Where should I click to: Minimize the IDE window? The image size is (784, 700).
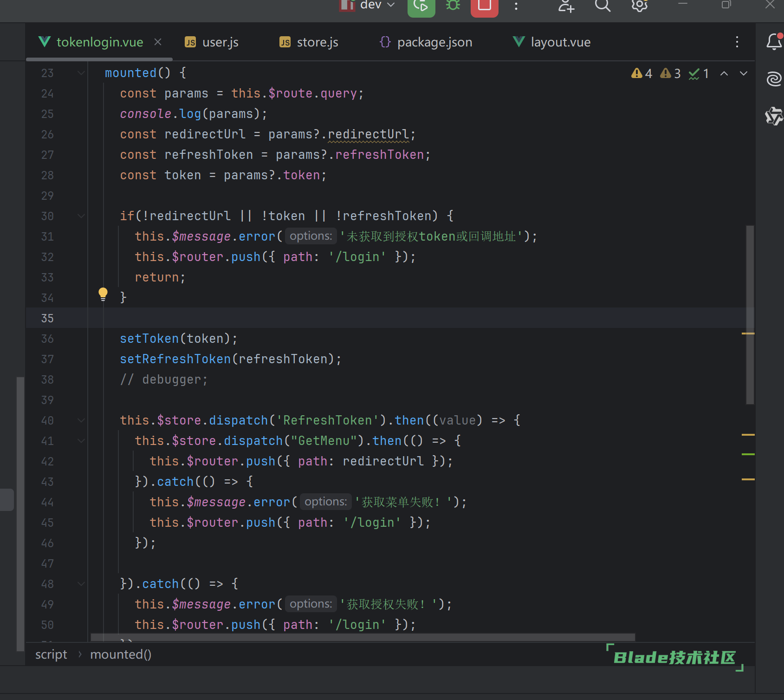point(683,5)
